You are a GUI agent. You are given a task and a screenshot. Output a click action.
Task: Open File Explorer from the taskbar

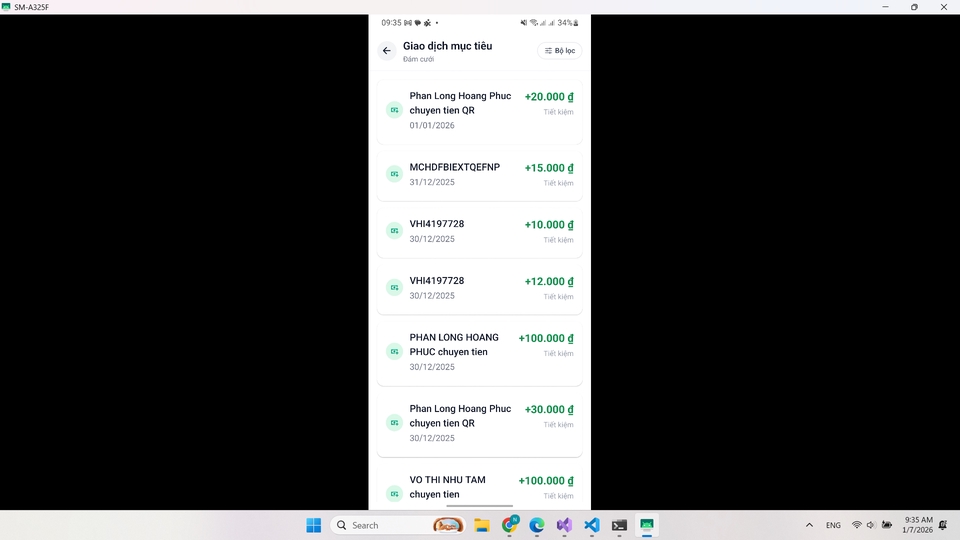pos(481,525)
